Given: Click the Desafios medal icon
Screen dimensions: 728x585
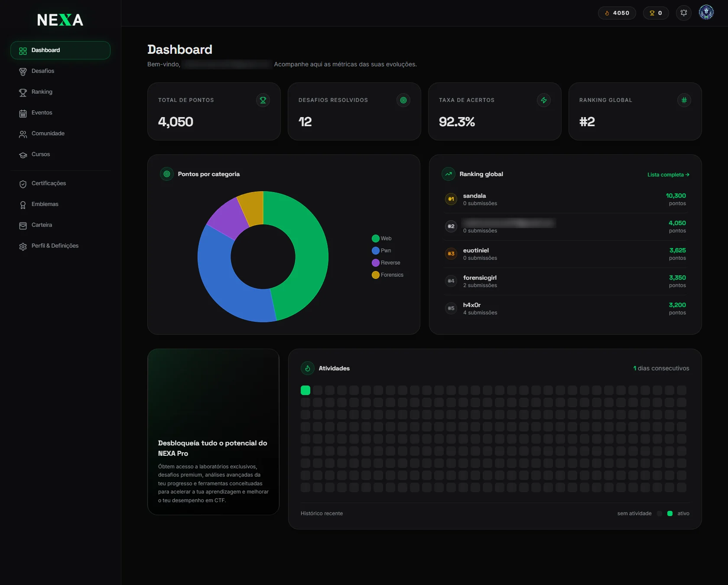Looking at the screenshot, I should [23, 72].
